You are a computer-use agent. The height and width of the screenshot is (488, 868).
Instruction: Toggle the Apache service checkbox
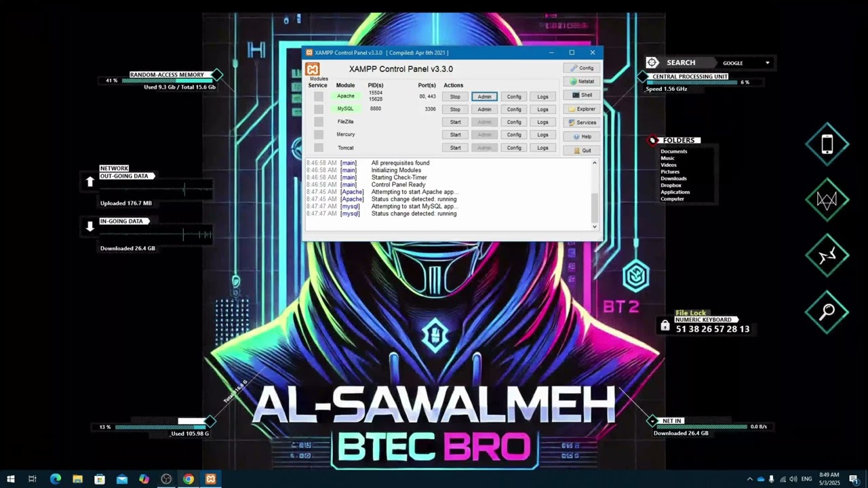point(319,96)
